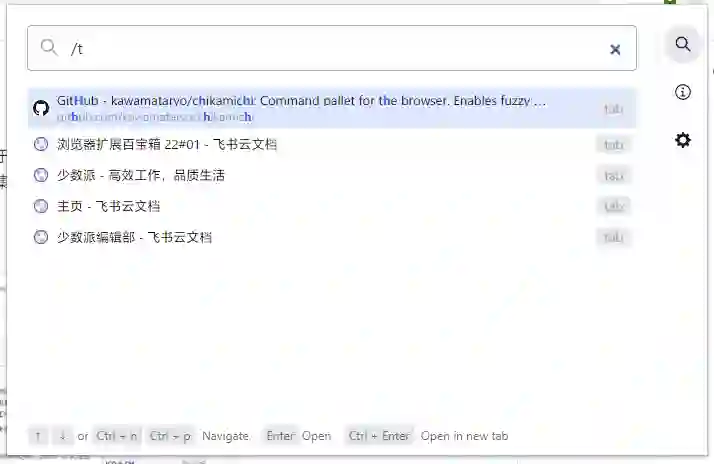This screenshot has height=464, width=714.
Task: Click the Ctrl + Enter key hint
Action: (x=379, y=436)
